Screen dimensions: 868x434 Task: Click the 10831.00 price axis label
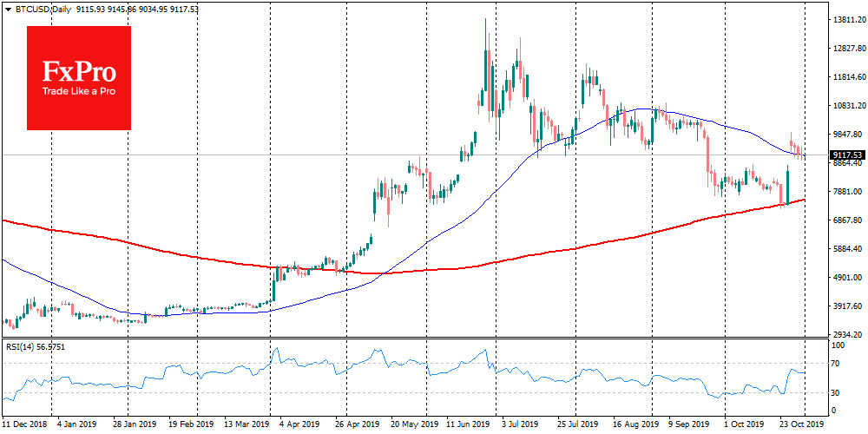tap(849, 106)
